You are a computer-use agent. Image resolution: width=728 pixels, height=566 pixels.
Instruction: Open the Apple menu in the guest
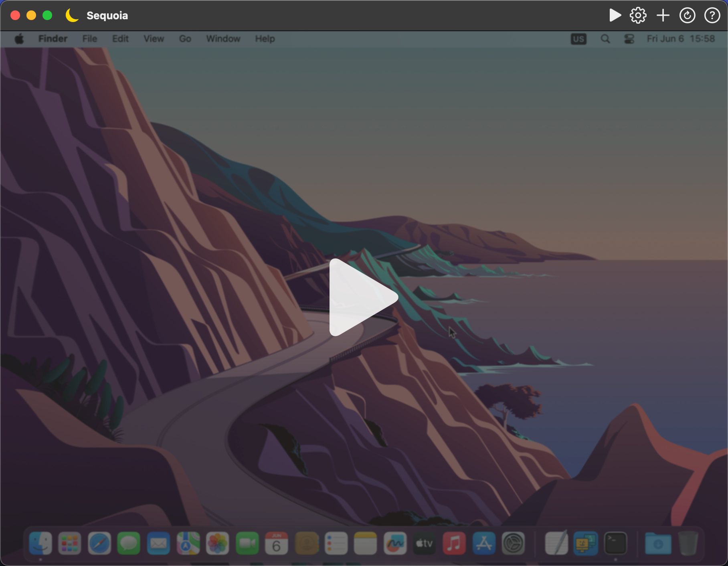pos(19,39)
